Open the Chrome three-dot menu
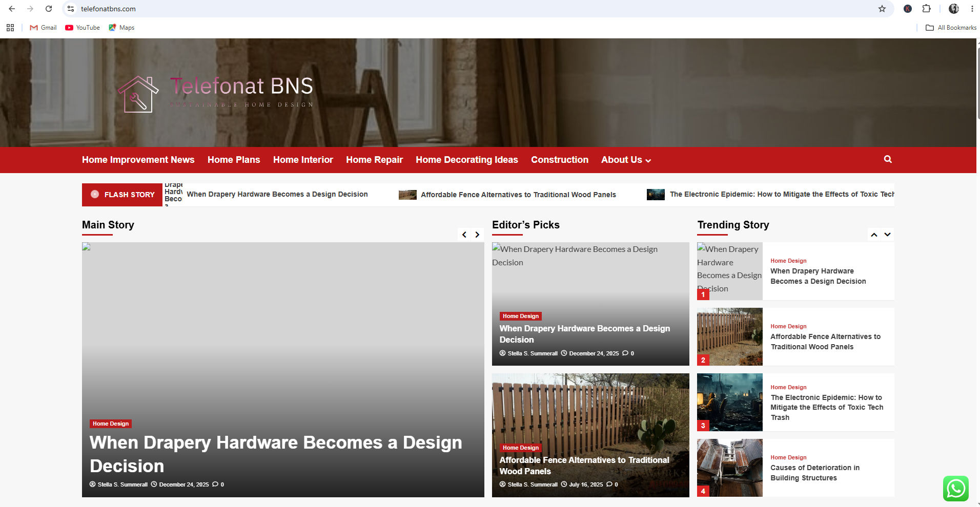 pyautogui.click(x=972, y=9)
